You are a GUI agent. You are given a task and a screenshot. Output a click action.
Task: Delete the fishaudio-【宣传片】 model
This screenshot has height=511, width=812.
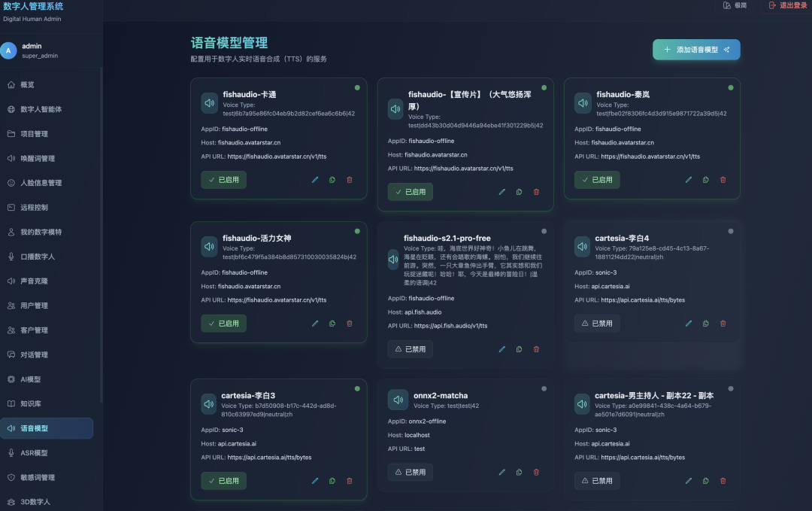(537, 192)
